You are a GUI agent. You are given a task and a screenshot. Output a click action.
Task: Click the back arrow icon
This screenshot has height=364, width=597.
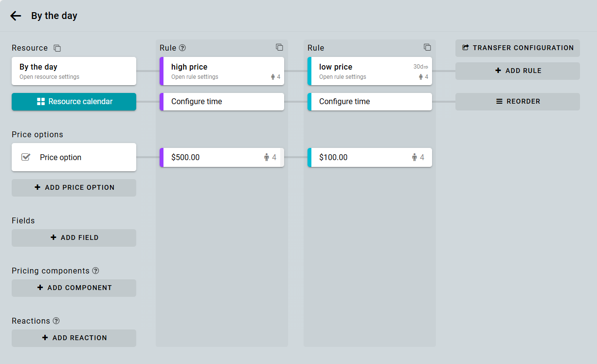pos(16,16)
